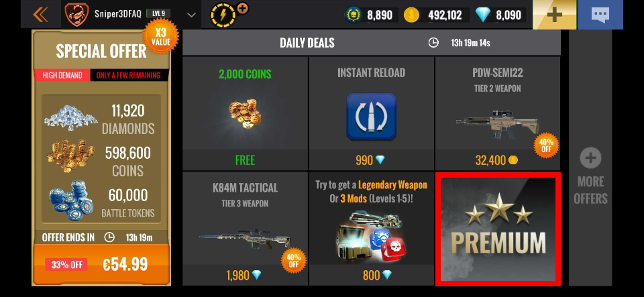The image size is (644, 297).
Task: Tap the Daily Deals countdown clock icon
Action: pyautogui.click(x=433, y=43)
